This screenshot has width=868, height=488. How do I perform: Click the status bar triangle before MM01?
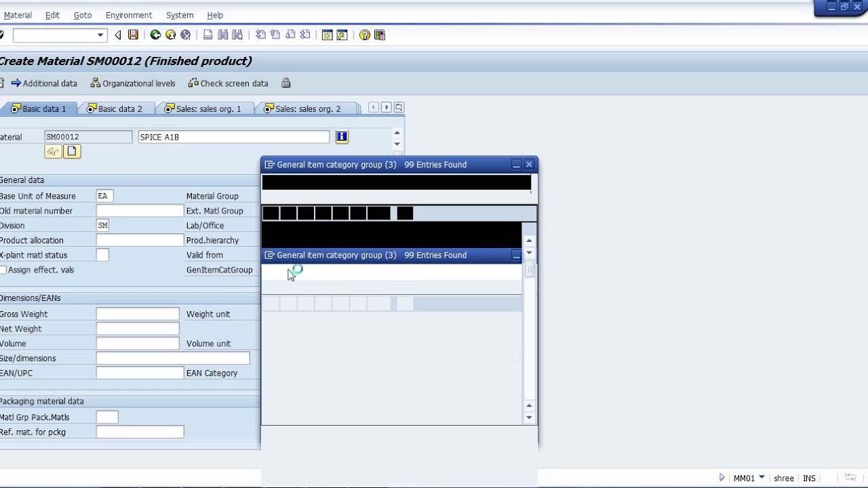pos(722,478)
